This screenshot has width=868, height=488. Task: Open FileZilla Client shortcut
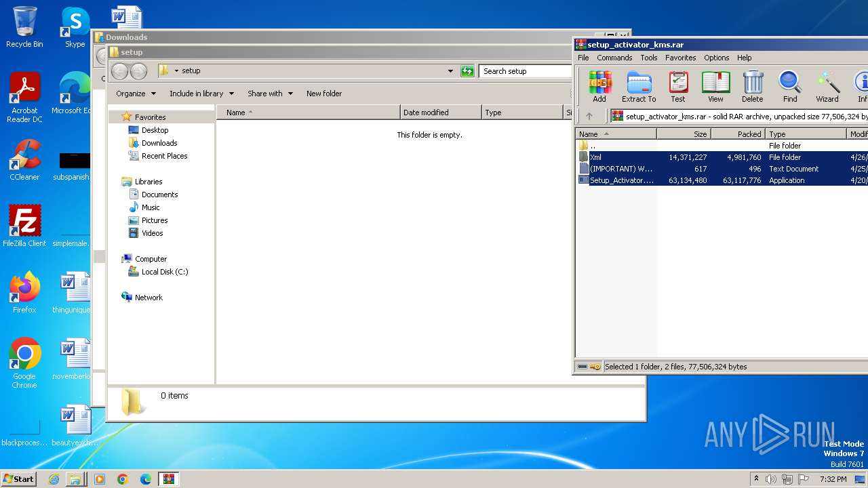[x=24, y=226]
